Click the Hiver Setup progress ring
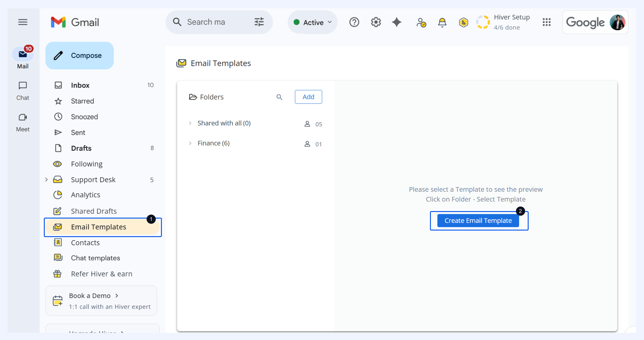 coord(483,22)
